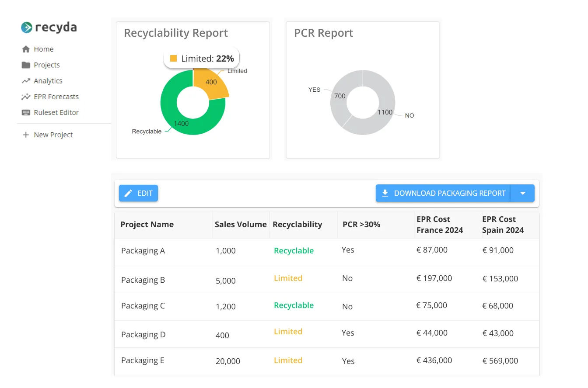The image size is (588, 388).
Task: Click the Home house icon
Action: tap(26, 49)
